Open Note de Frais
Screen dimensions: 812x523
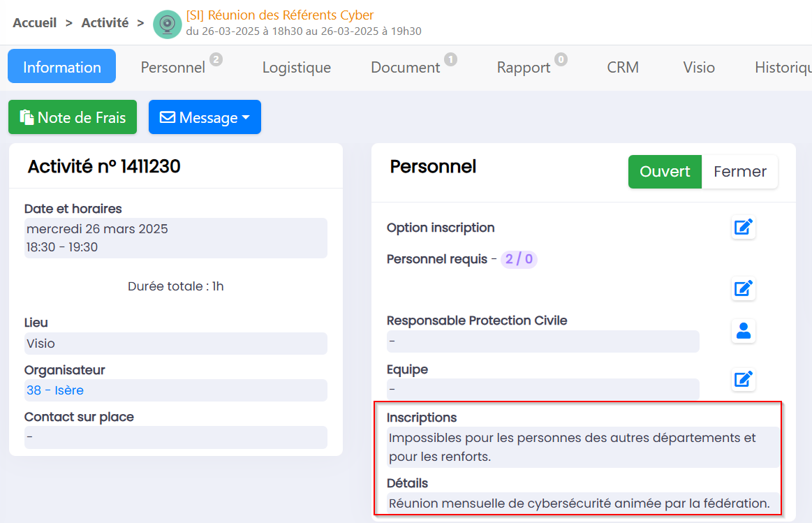coord(73,117)
